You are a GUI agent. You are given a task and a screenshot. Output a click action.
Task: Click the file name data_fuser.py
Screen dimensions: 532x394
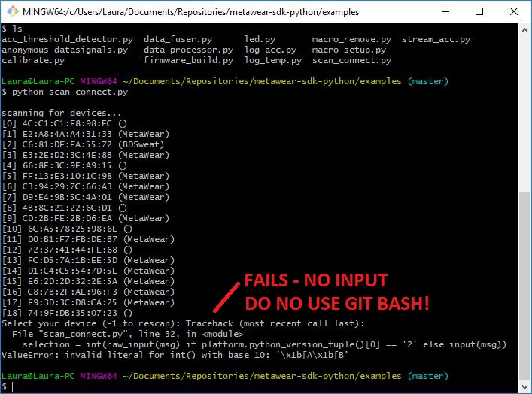[178, 39]
